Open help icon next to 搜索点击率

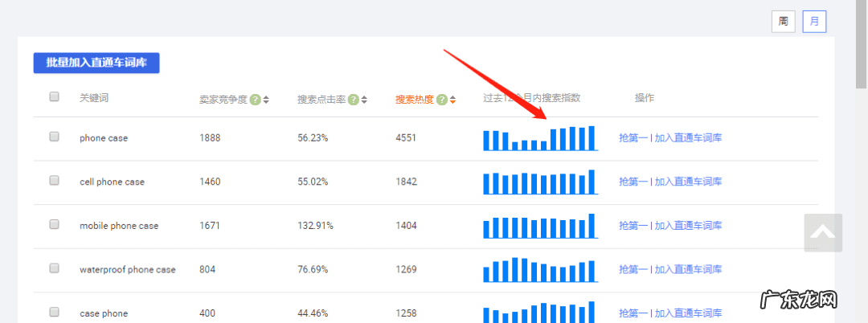point(353,100)
